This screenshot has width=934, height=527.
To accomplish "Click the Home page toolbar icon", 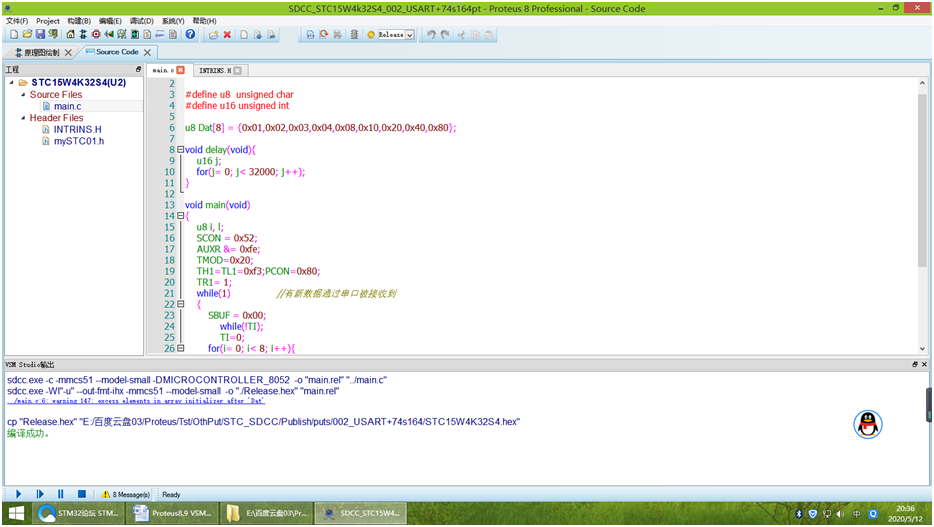I will [x=70, y=35].
